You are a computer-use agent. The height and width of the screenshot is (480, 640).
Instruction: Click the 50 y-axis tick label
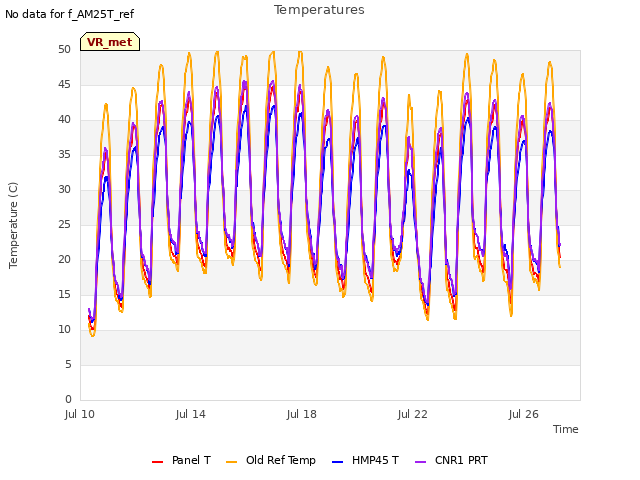pyautogui.click(x=64, y=49)
